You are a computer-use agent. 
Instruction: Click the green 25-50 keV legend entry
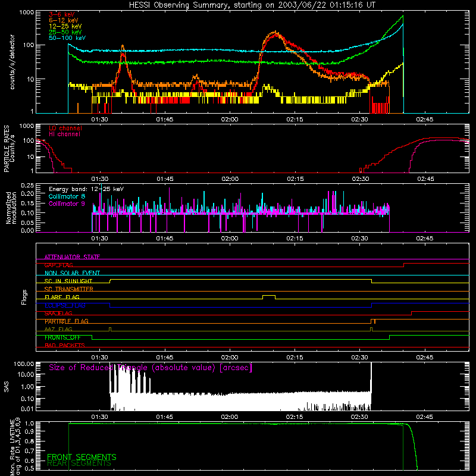[x=65, y=32]
